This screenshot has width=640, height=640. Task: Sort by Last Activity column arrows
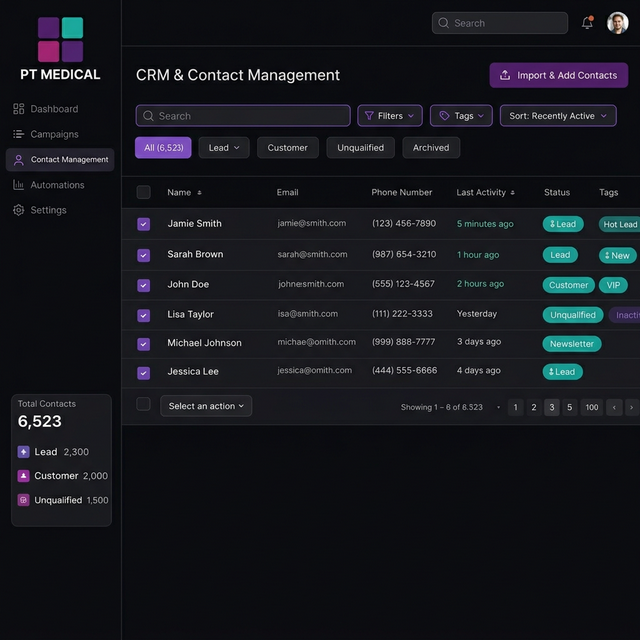click(x=513, y=193)
